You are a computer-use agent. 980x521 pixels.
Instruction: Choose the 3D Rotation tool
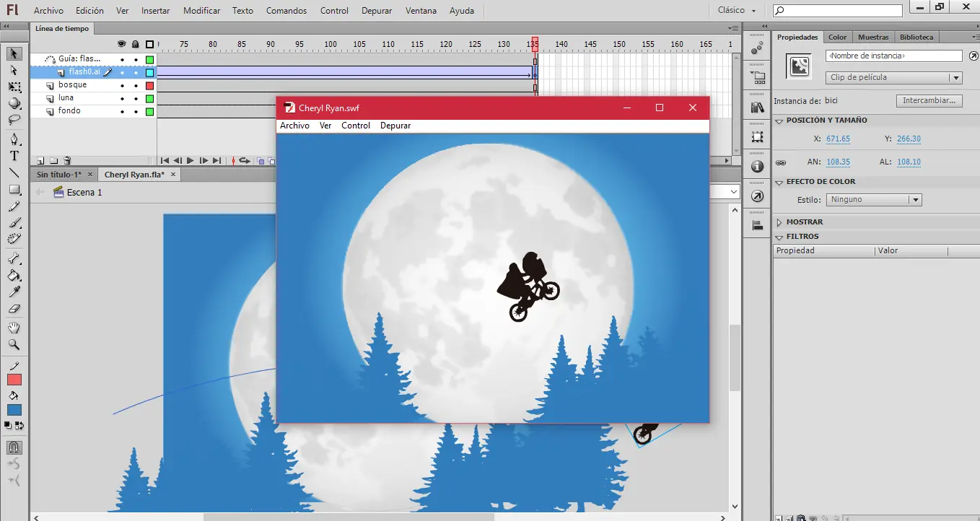coord(14,103)
